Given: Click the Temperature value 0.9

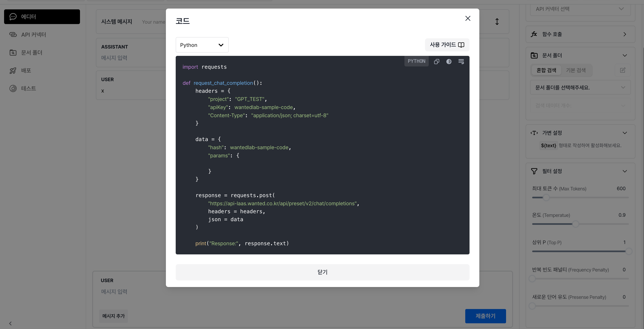Looking at the screenshot, I should pyautogui.click(x=622, y=215).
